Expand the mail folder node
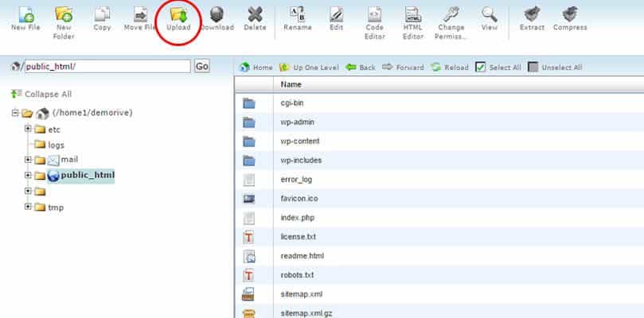The width and height of the screenshot is (644, 318). pyautogui.click(x=28, y=159)
